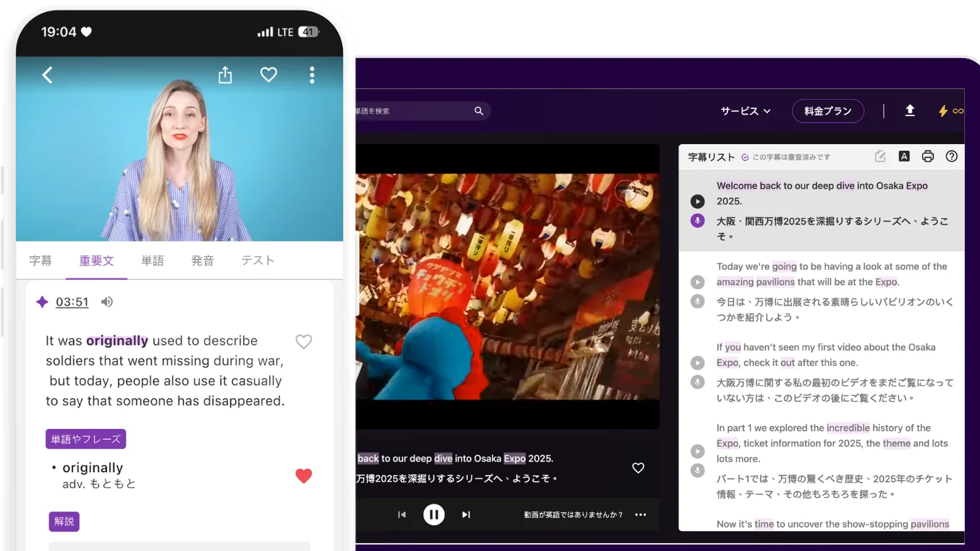
Task: Play sentence audio with speaker icon
Action: (x=107, y=302)
